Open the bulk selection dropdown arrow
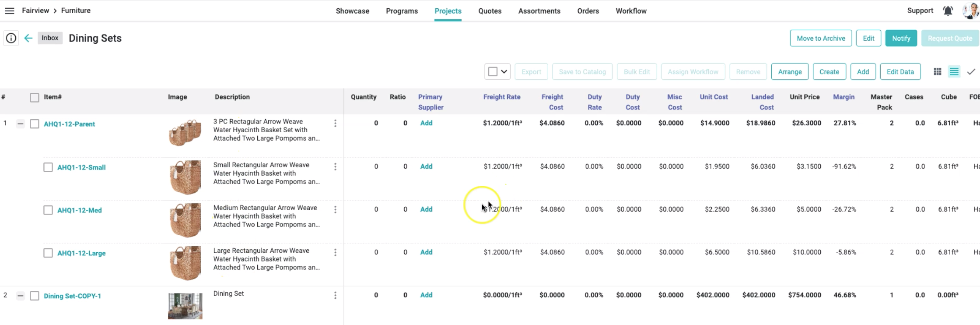The width and height of the screenshot is (980, 325). (504, 72)
